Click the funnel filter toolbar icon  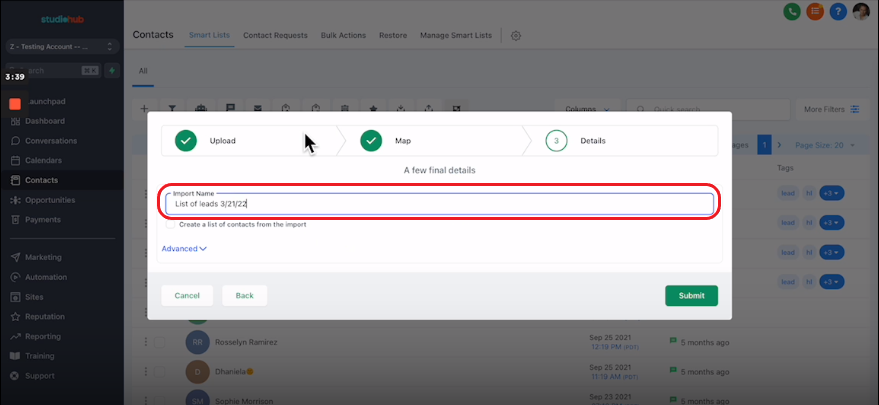click(172, 108)
